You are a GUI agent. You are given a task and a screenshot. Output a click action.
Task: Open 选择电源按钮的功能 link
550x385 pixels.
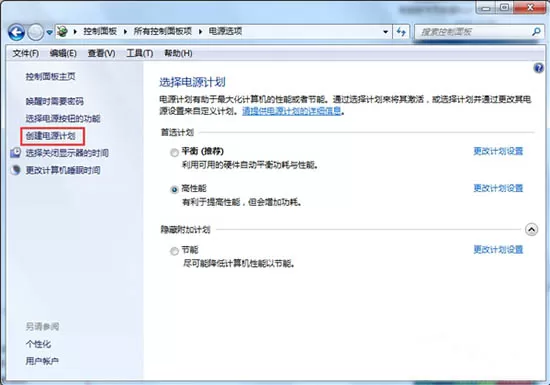[63, 119]
